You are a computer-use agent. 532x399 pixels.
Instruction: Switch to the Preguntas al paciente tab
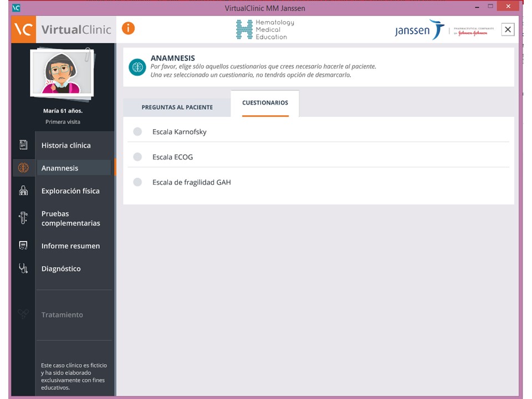177,107
